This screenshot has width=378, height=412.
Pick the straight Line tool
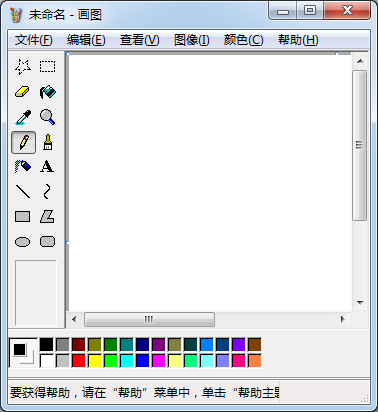coord(23,192)
